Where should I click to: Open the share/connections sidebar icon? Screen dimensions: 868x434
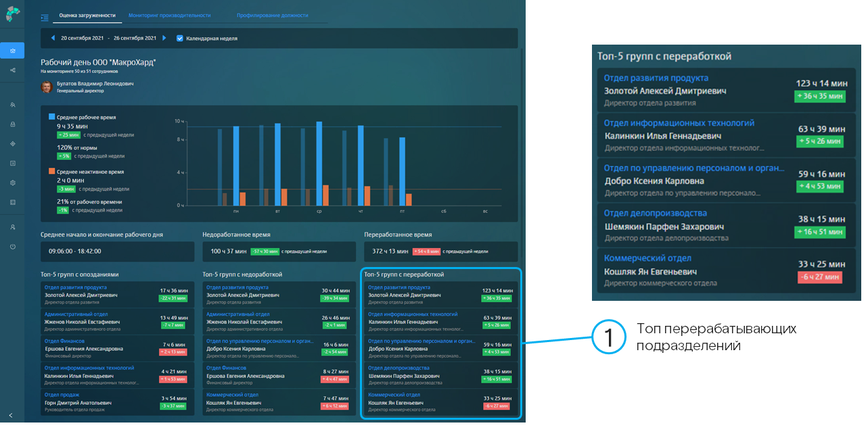click(x=12, y=70)
